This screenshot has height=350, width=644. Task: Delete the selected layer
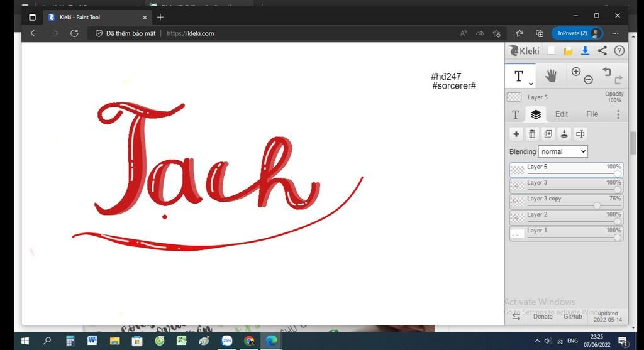[x=532, y=134]
